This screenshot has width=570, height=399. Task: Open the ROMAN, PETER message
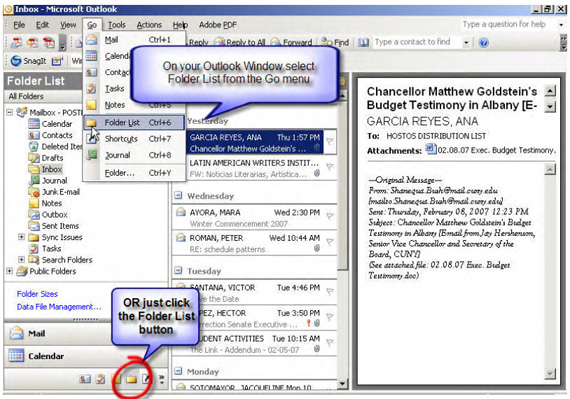(254, 243)
